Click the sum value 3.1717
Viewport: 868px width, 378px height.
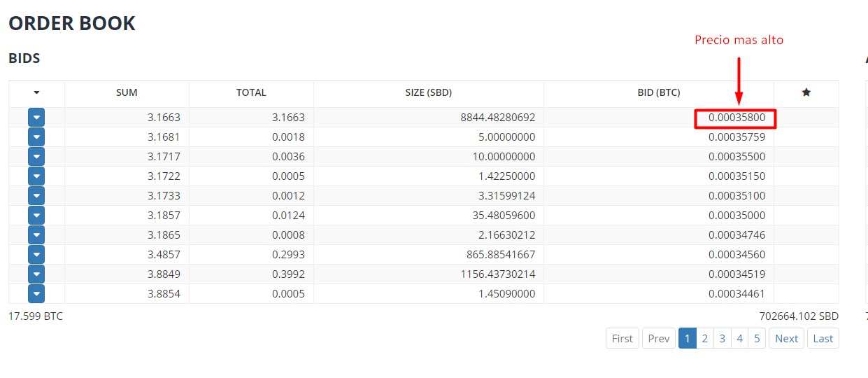(164, 157)
